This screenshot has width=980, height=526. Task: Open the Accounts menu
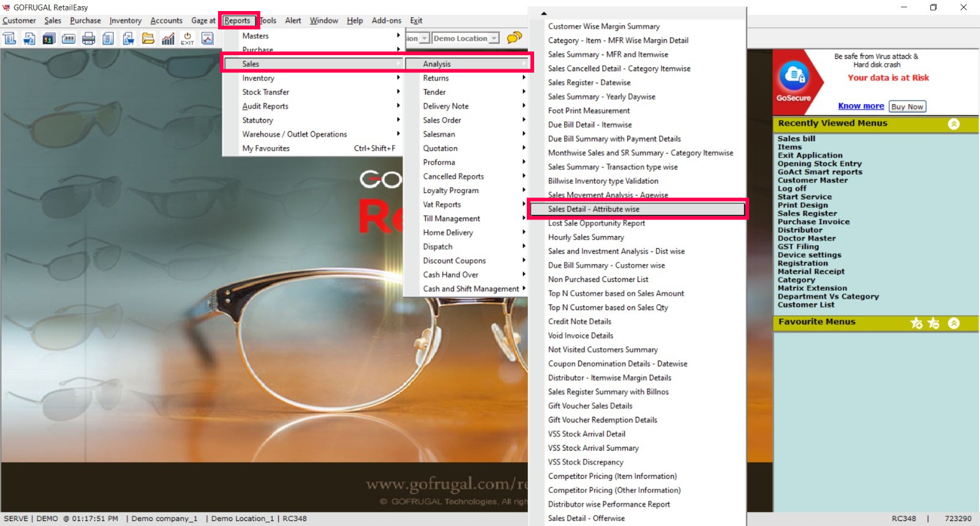tap(167, 20)
